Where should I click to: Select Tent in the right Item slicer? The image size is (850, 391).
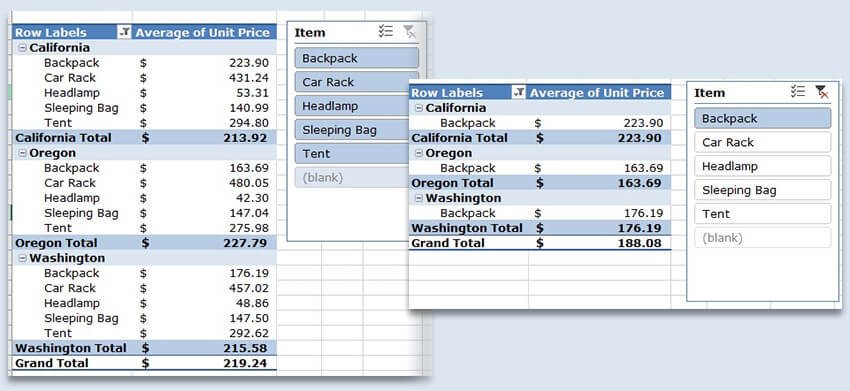pyautogui.click(x=763, y=214)
